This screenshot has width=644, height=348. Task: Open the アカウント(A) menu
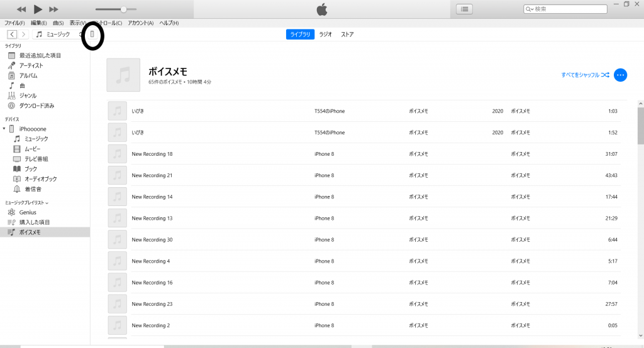(x=140, y=23)
